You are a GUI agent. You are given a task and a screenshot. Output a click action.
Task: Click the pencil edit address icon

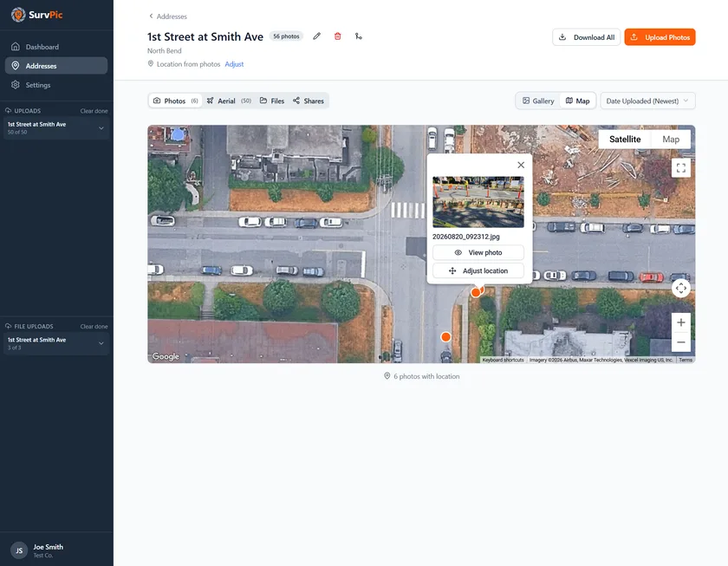click(316, 36)
